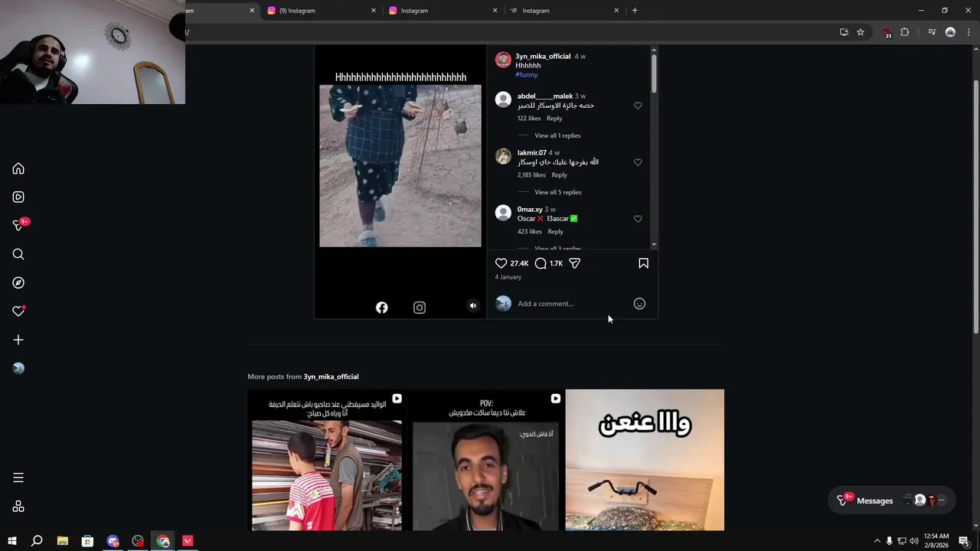The image size is (980, 551).
Task: Open comments bubble icon showing 1.7K
Action: [541, 263]
